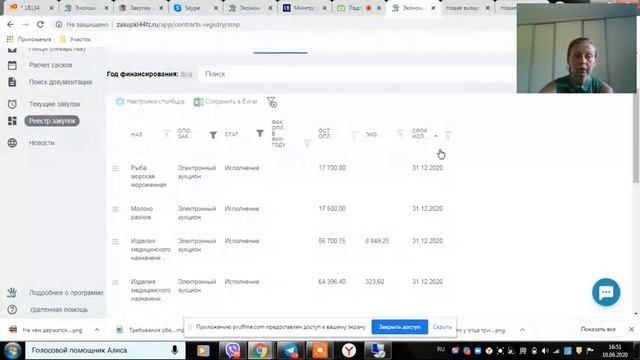Viewport: 640px width, 360px height.
Task: Filter the execution deadline column
Action: [448, 135]
